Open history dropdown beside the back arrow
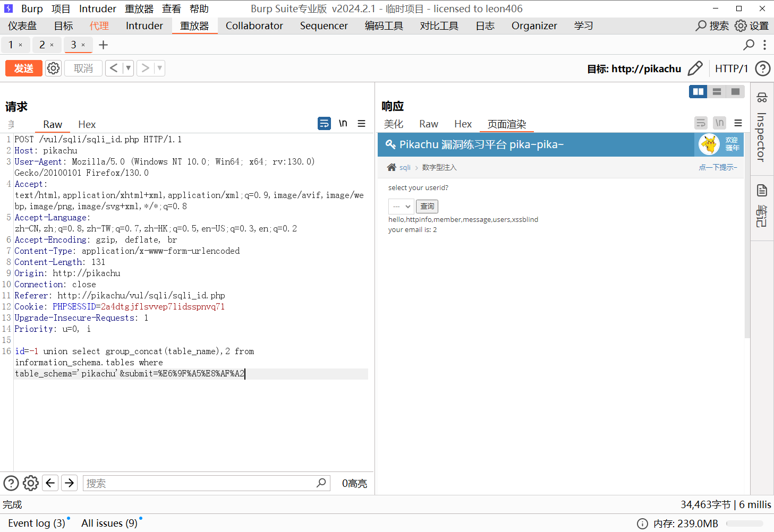This screenshot has height=532, width=774. [x=128, y=68]
